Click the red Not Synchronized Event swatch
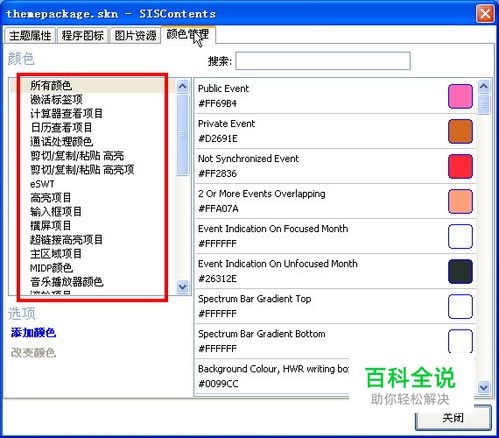The height and width of the screenshot is (438, 499). point(460,166)
